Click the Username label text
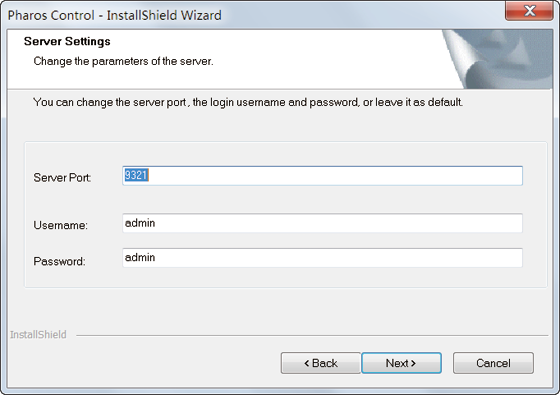 tap(60, 225)
